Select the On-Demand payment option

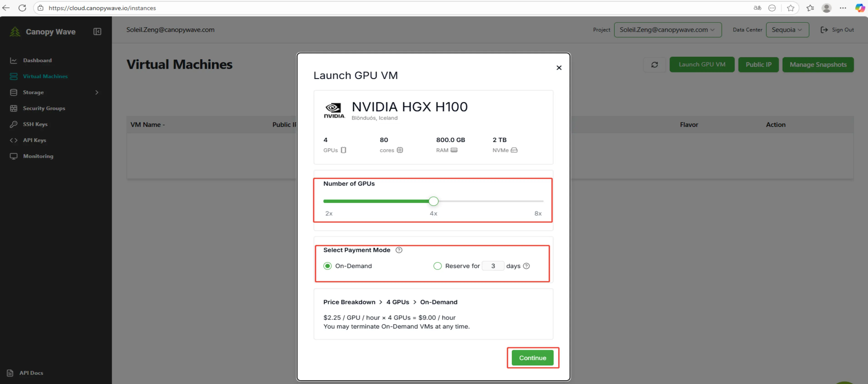[327, 266]
